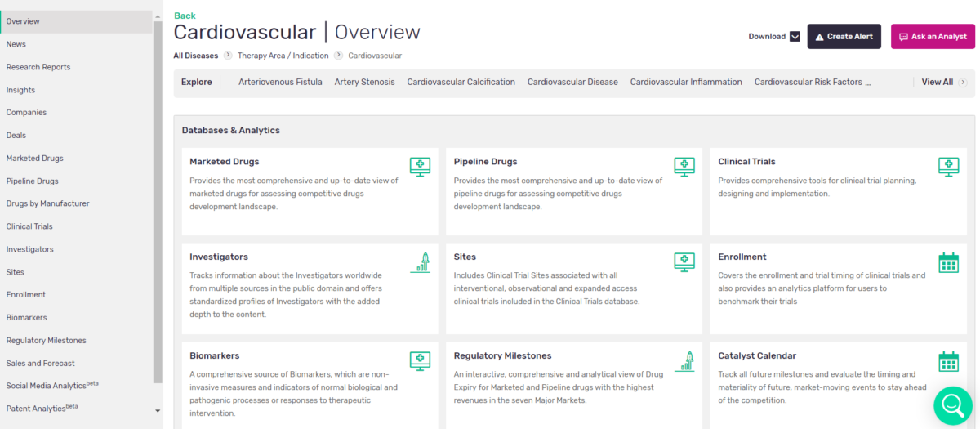This screenshot has width=980, height=429.
Task: Expand the Download dropdown arrow
Action: click(x=795, y=37)
